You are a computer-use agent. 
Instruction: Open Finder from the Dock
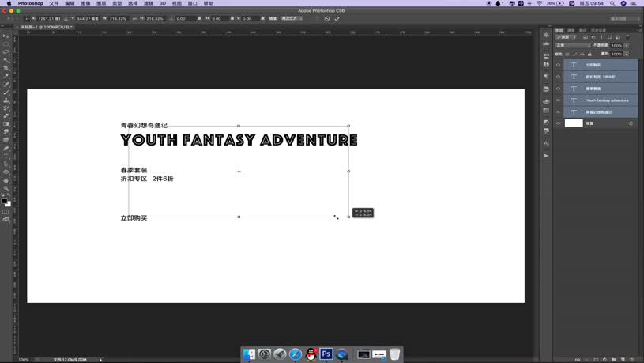pos(249,354)
